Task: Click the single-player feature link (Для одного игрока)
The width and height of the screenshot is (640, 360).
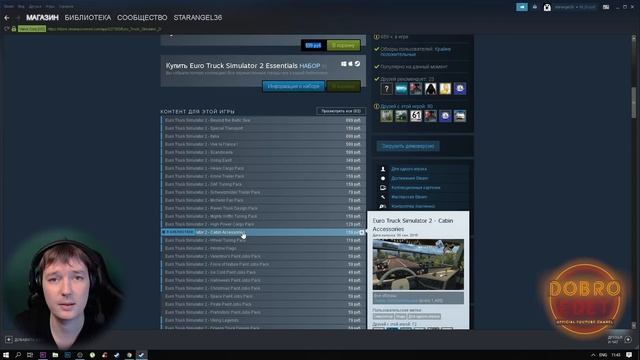Action: click(x=409, y=169)
